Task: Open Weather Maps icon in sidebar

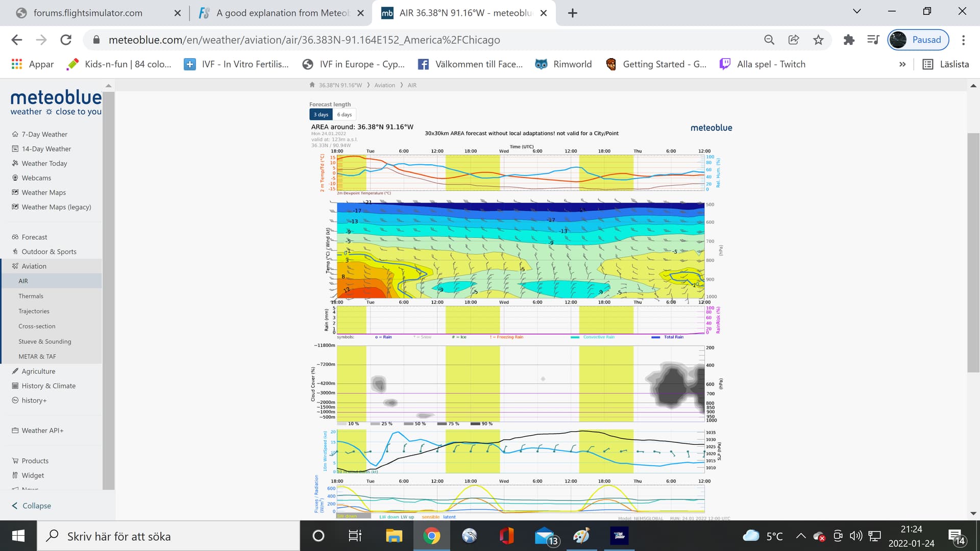Action: tap(15, 192)
